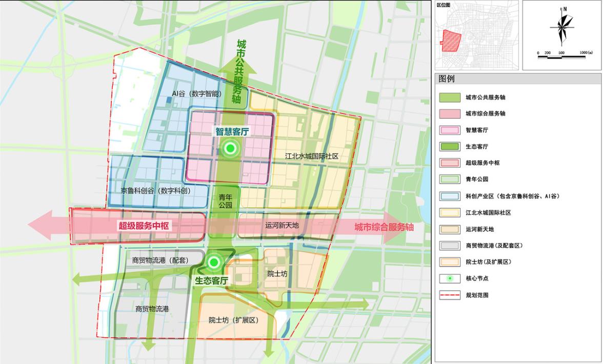Click the core node icon above 生态客厅
Viewport: 603px width, 364px height.
tap(214, 262)
